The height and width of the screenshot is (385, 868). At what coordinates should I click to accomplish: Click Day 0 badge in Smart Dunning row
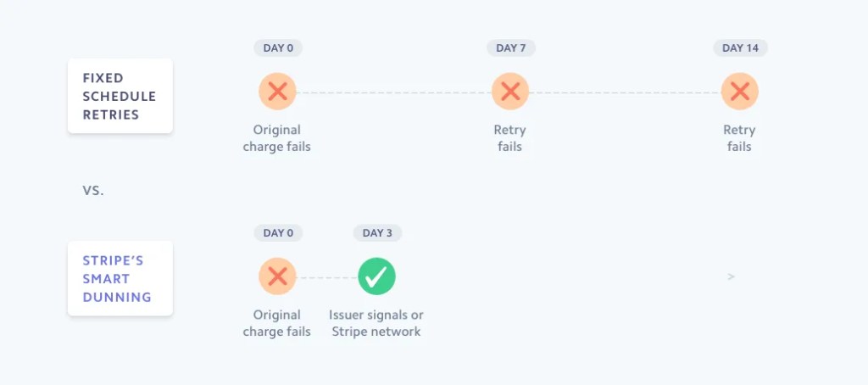click(278, 233)
